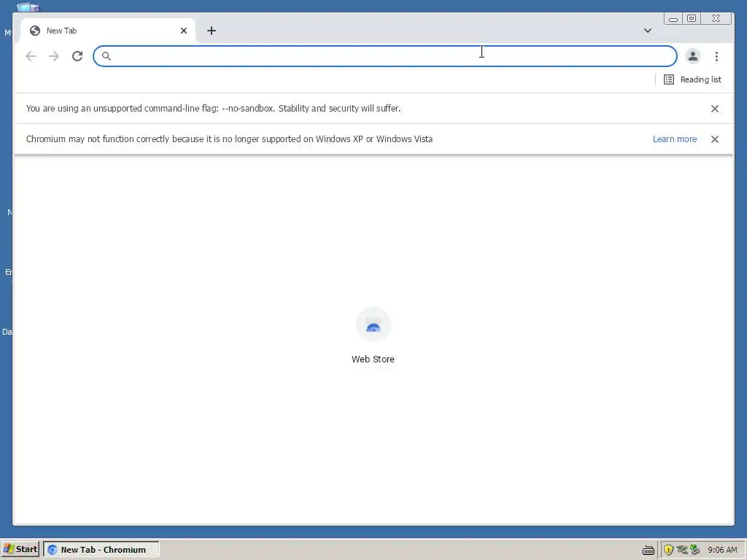
Task: Reload the current page
Action: pos(77,56)
